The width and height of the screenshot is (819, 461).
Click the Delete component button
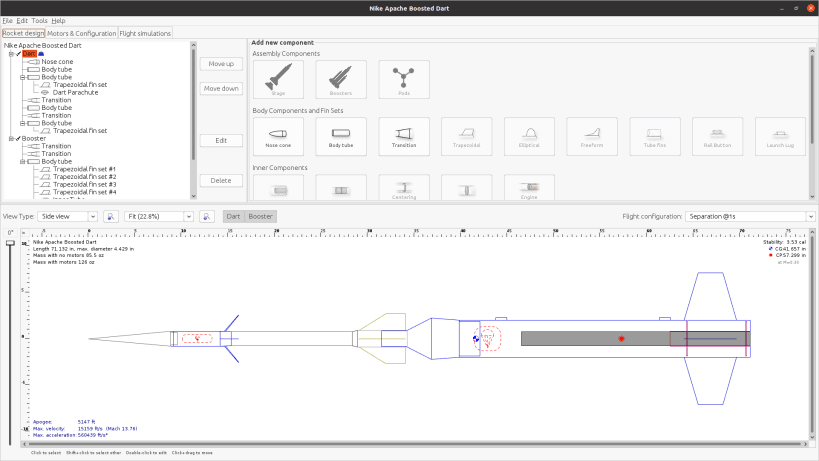(x=221, y=181)
